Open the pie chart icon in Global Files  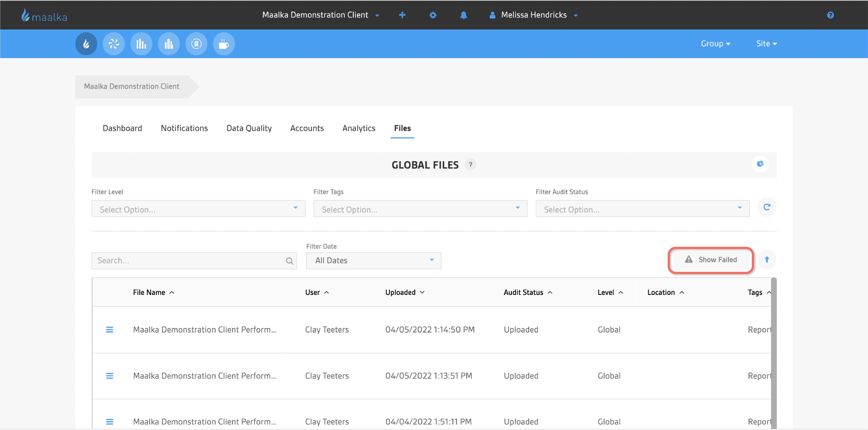click(x=760, y=164)
